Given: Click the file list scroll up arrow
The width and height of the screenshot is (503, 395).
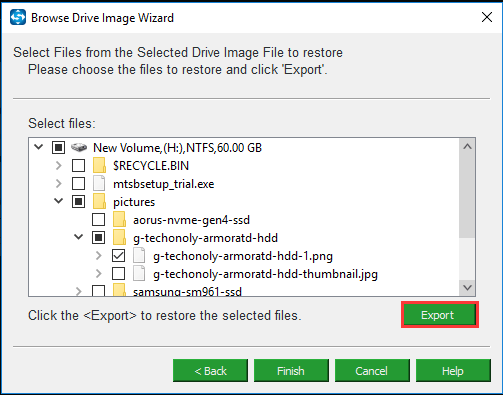Looking at the screenshot, I should coord(467,146).
